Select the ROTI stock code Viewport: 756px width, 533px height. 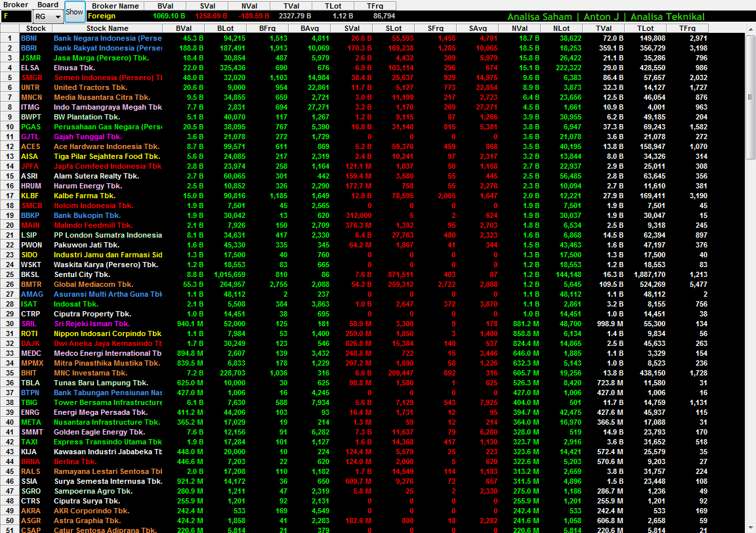pyautogui.click(x=30, y=333)
